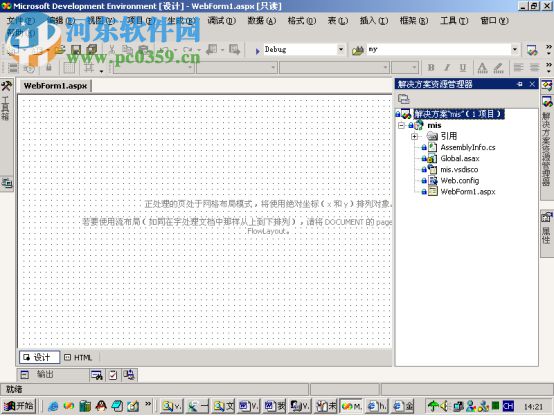This screenshot has height=416, width=554.
Task: Click the command window icon in bottom panel
Action: (x=129, y=375)
